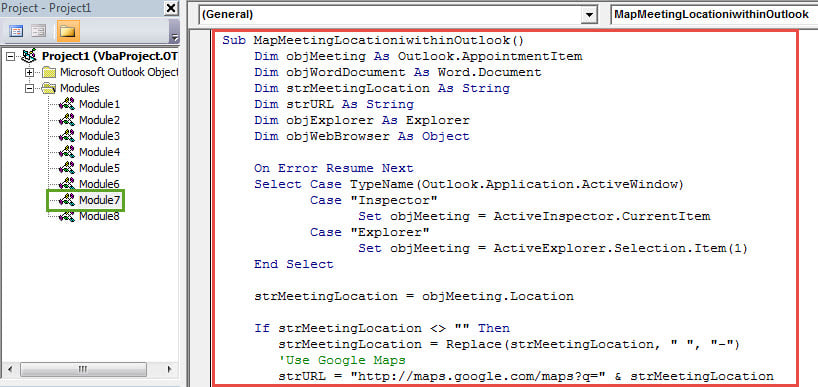Click the Module7 icon
818x387 pixels.
68,200
